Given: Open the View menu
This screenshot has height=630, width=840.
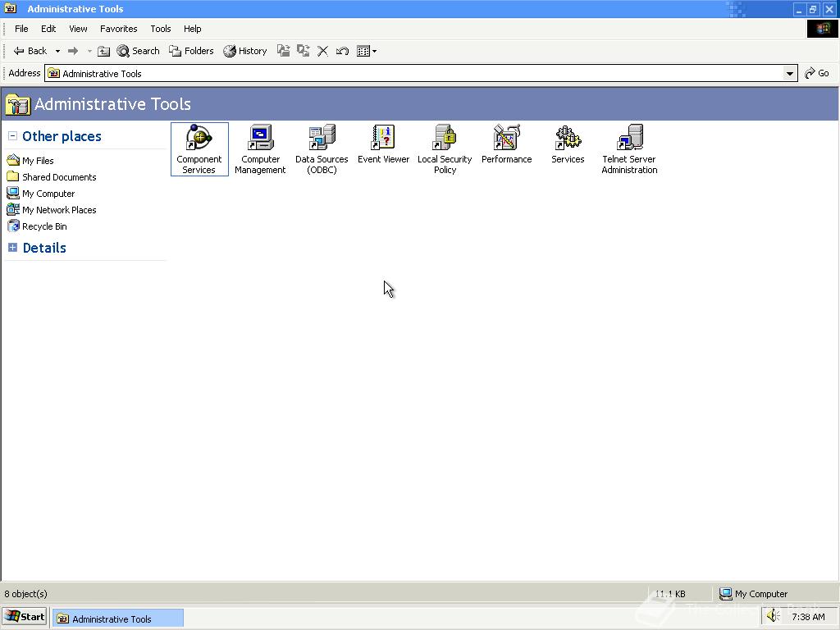Looking at the screenshot, I should click(78, 29).
